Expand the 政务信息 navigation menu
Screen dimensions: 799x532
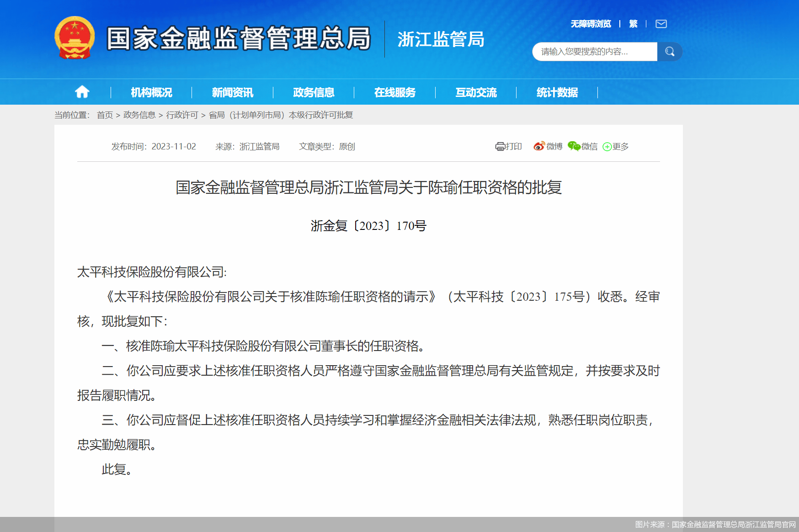click(x=314, y=92)
